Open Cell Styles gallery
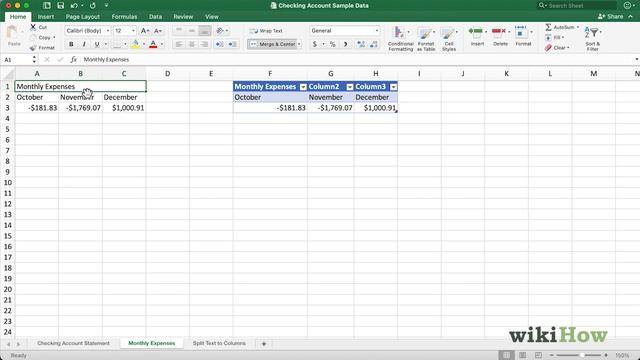 pyautogui.click(x=449, y=38)
